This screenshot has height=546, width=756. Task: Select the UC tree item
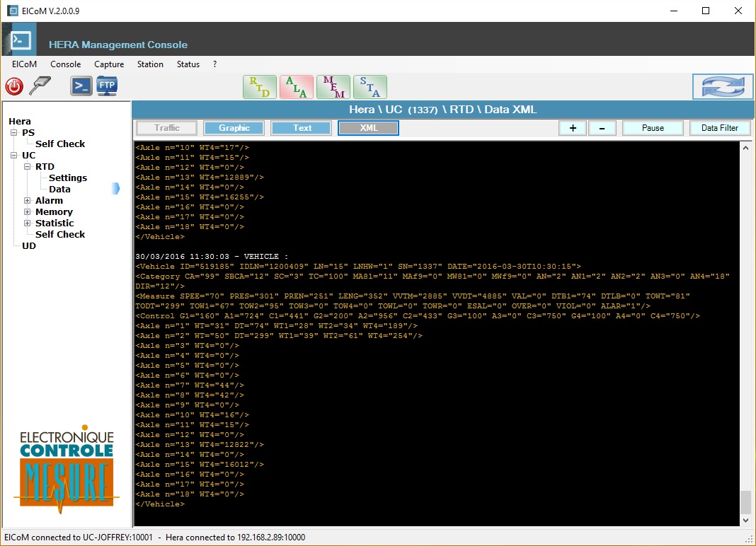(x=28, y=155)
